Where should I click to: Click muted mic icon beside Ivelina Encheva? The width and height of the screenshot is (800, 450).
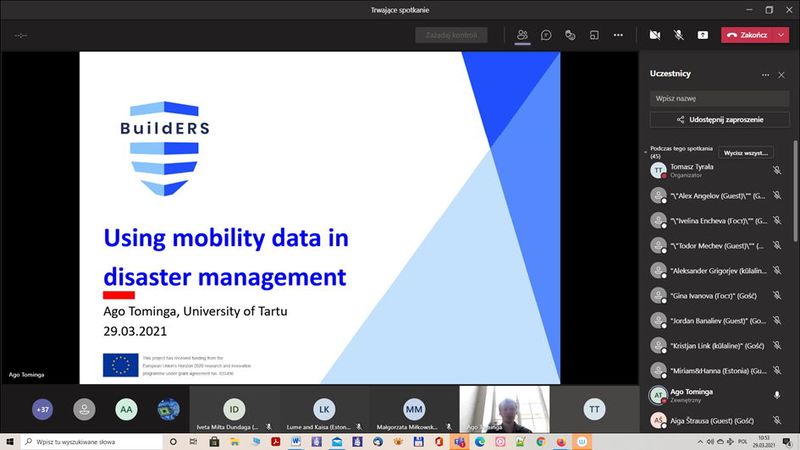(777, 220)
